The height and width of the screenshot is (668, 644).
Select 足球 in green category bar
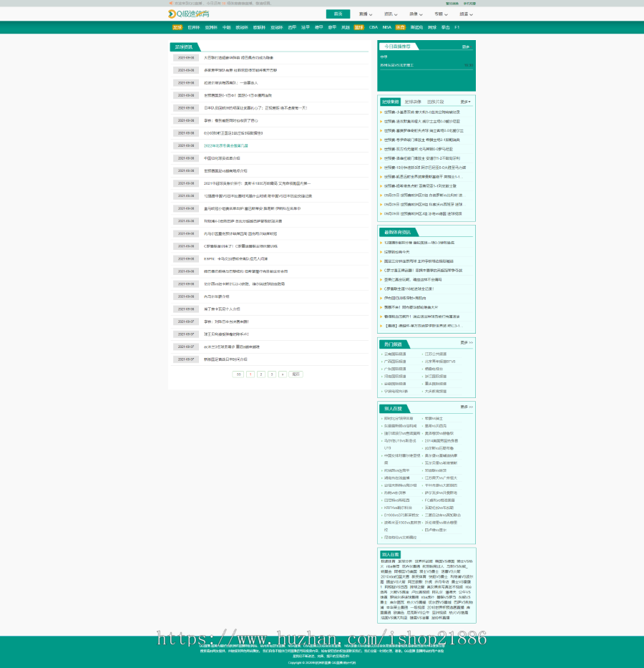click(177, 27)
